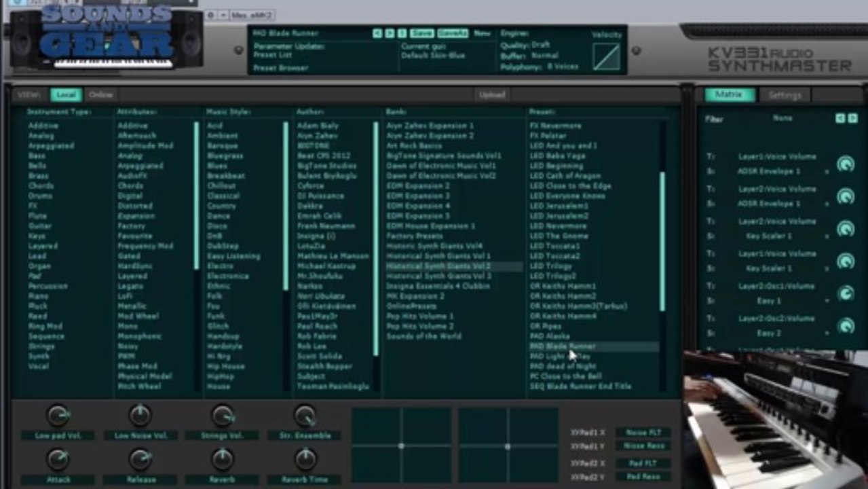Click the Upload button
Viewport: 868px width, 489px height.
coord(491,95)
